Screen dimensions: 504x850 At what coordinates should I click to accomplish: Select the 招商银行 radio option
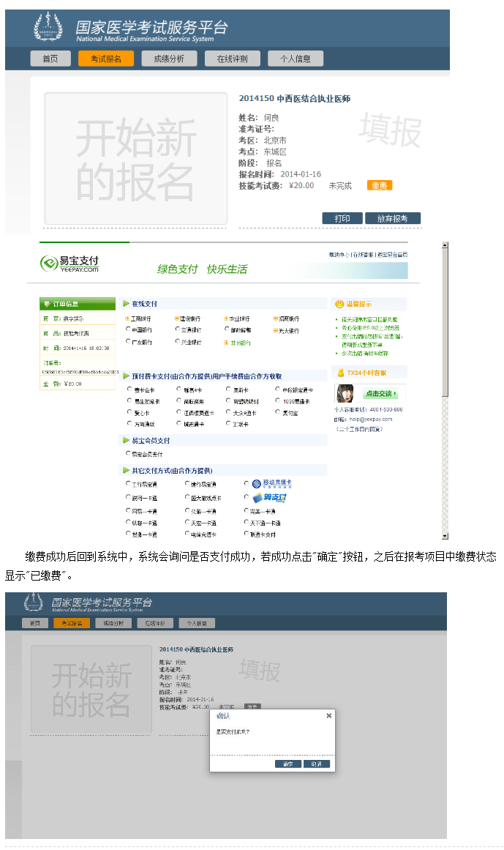point(276,318)
